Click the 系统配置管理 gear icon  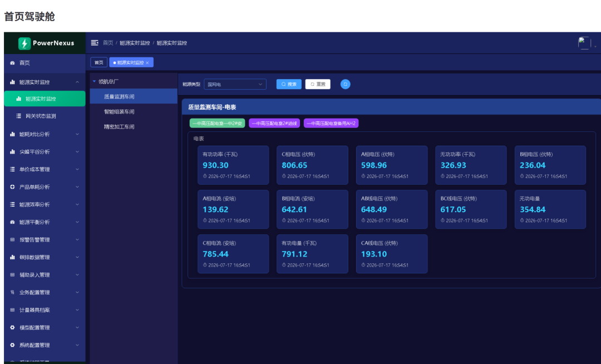click(12, 345)
